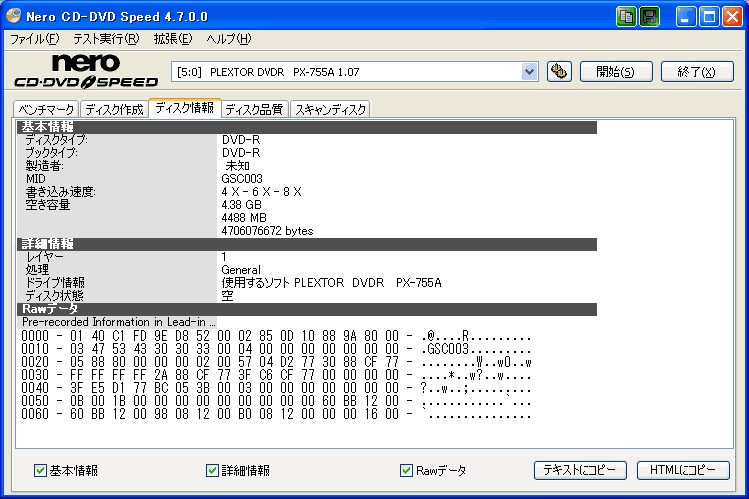Open the ファイル(F) menu
This screenshot has width=749, height=499.
[34, 39]
